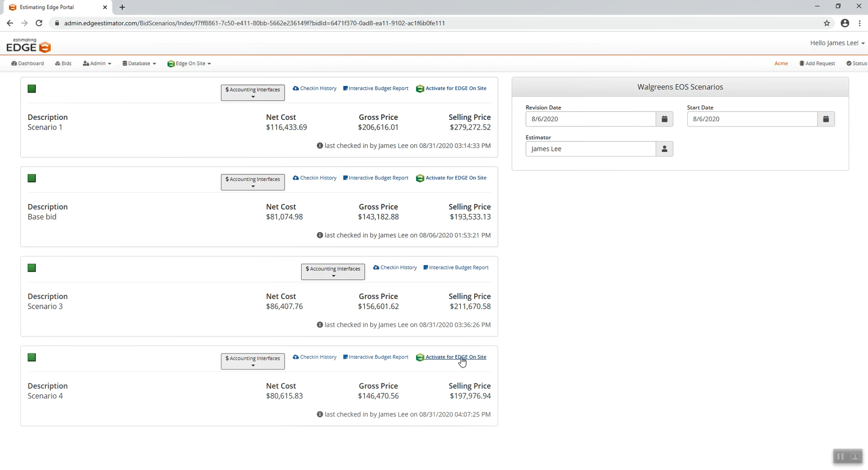Open a new browser tab
868x470 pixels.
(122, 7)
